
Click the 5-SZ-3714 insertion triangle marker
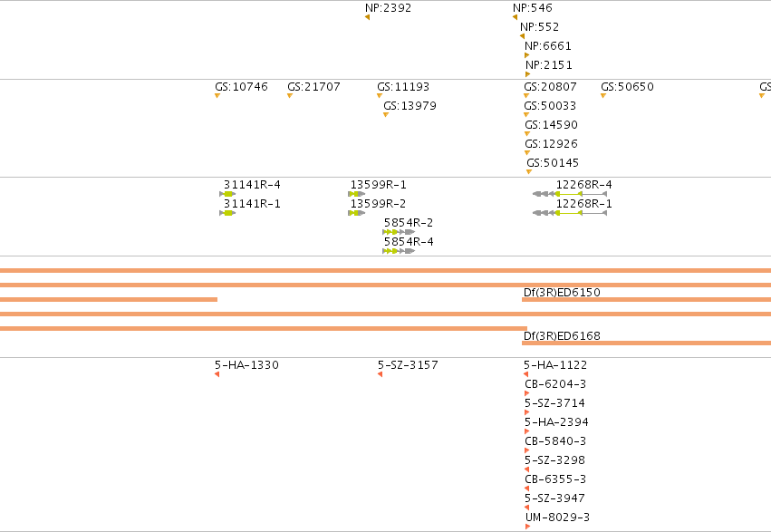[x=527, y=412]
